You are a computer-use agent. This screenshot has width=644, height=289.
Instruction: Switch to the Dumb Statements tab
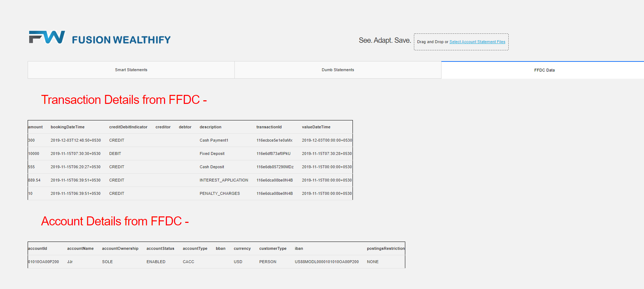pyautogui.click(x=338, y=70)
